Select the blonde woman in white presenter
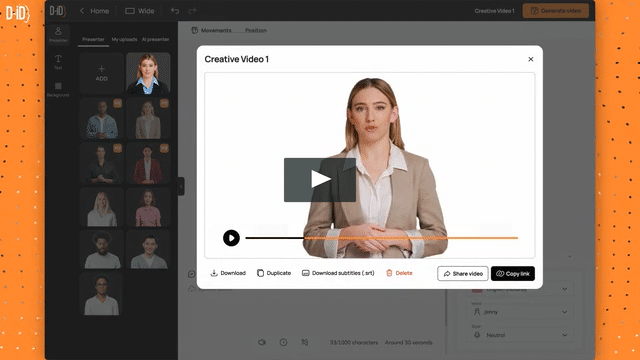 click(102, 207)
